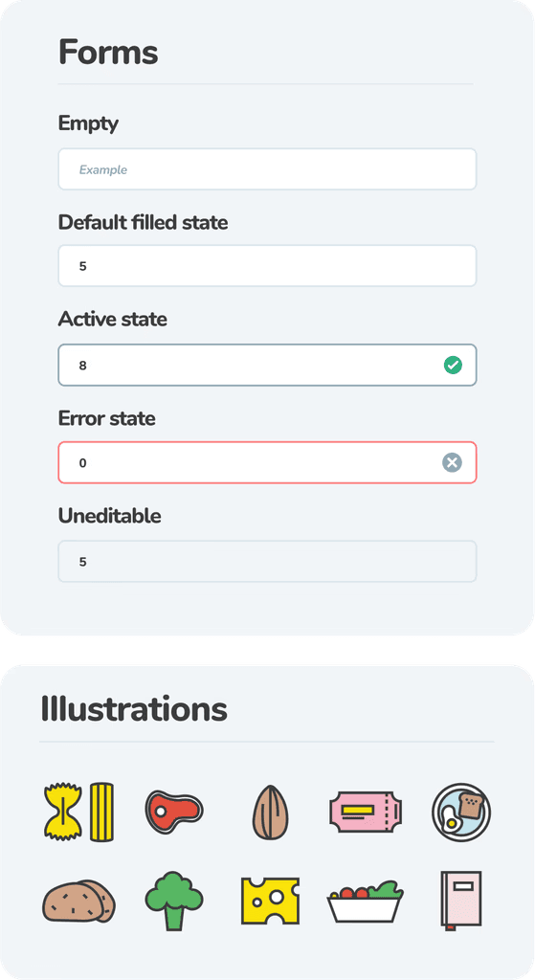Select the pink ticket coupon illustration
Screen dimensions: 535x980
pyautogui.click(x=366, y=812)
